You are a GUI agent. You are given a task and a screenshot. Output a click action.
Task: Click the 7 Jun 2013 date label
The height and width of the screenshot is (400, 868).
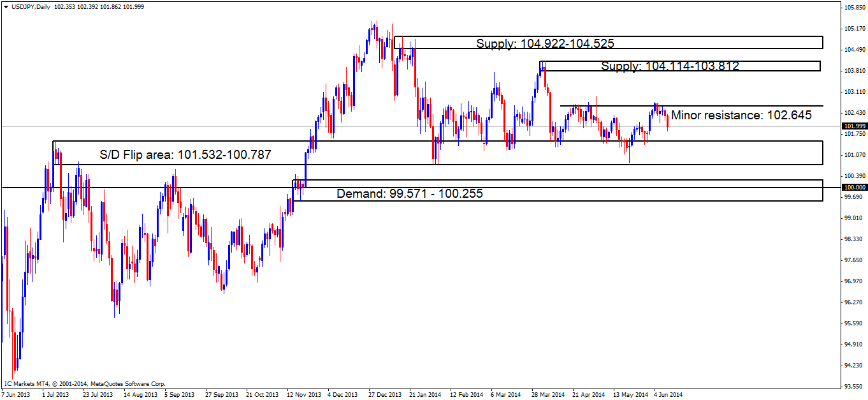coord(16,395)
